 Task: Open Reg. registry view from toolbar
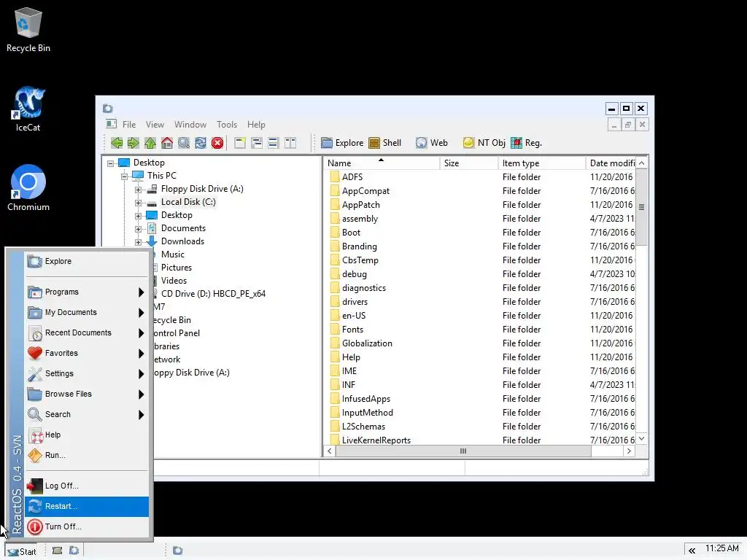coord(526,143)
